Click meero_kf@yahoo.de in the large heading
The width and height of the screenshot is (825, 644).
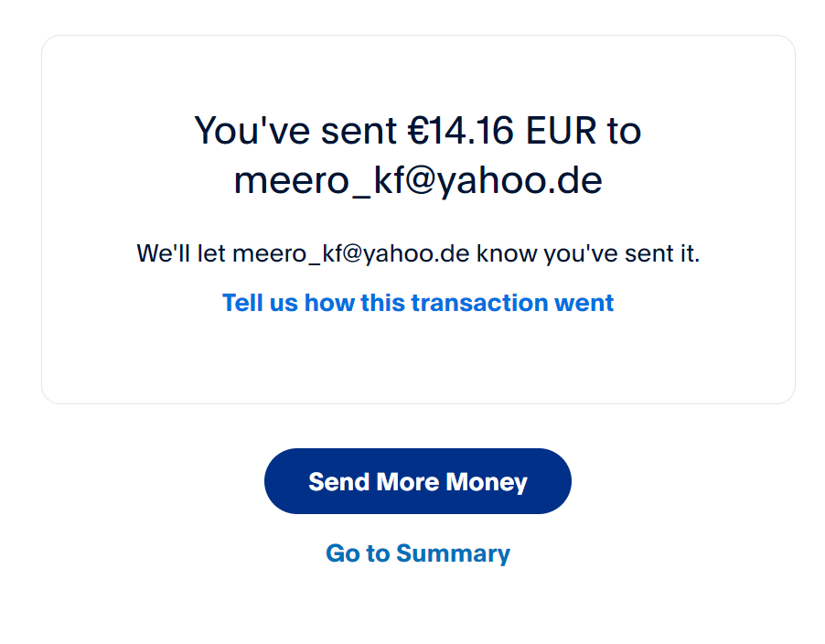click(418, 180)
